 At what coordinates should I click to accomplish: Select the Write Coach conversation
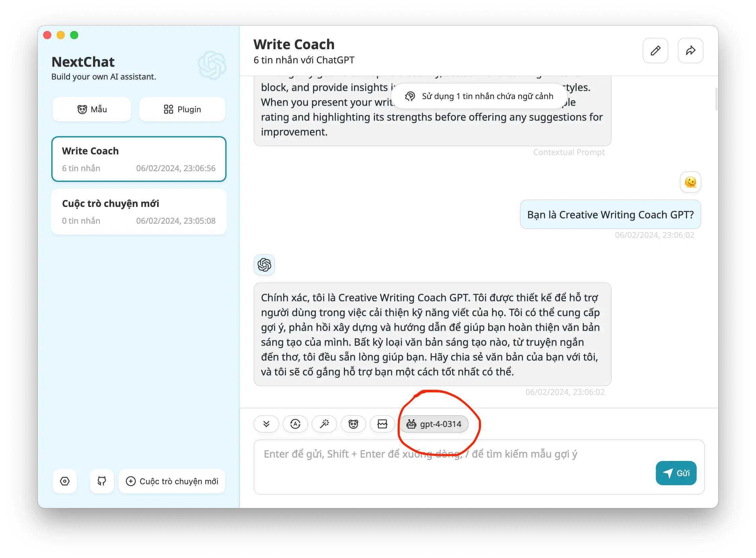click(x=139, y=159)
